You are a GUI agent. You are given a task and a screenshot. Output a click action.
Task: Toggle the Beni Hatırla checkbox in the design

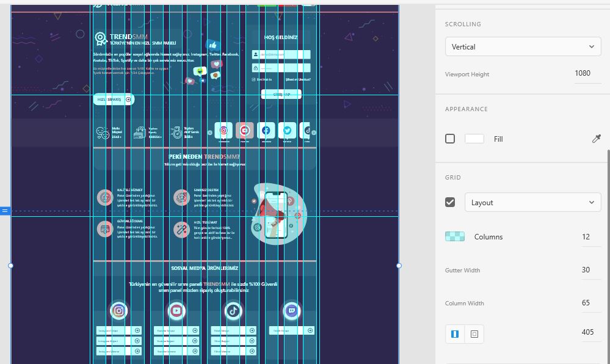(253, 79)
